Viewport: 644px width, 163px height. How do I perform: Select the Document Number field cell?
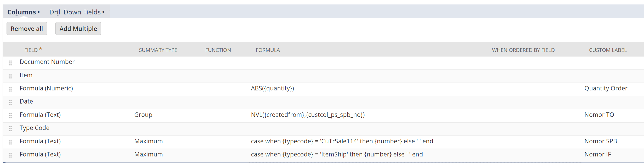[x=47, y=62]
